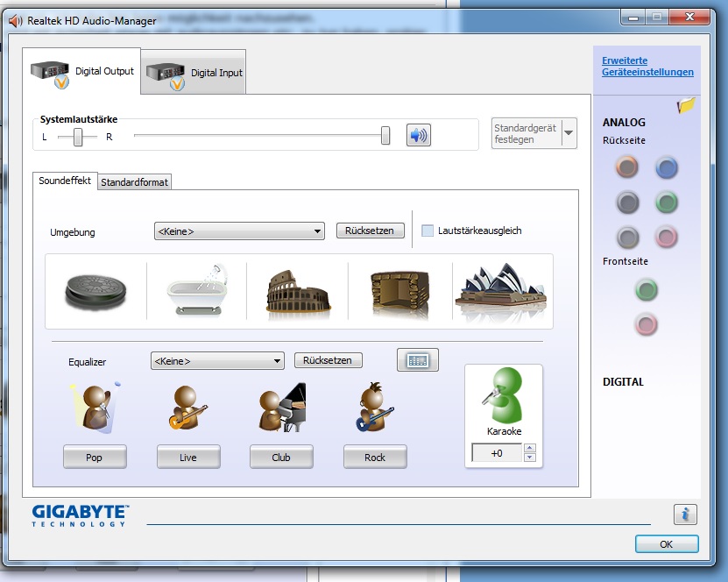The image size is (728, 582).
Task: Open connector settings yellow folder icon
Action: [686, 105]
